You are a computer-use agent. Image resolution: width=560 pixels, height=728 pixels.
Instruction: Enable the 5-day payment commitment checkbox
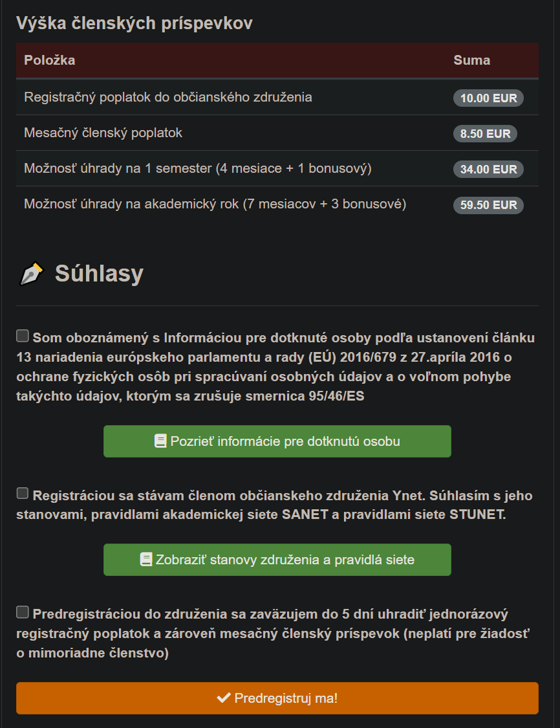(23, 612)
